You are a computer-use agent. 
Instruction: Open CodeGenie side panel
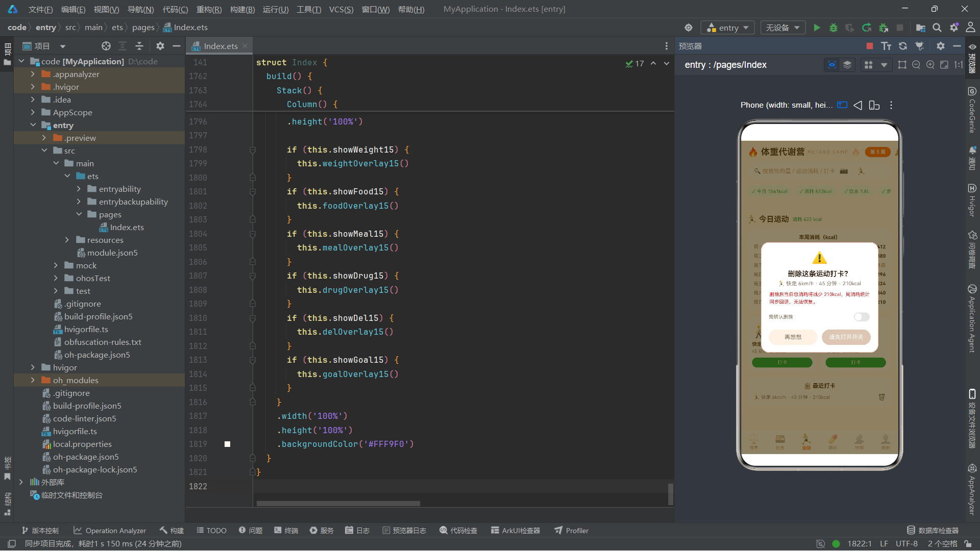[x=972, y=110]
